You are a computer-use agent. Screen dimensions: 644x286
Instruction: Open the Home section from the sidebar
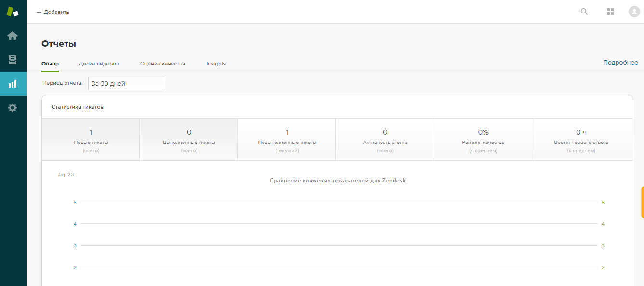(x=13, y=35)
